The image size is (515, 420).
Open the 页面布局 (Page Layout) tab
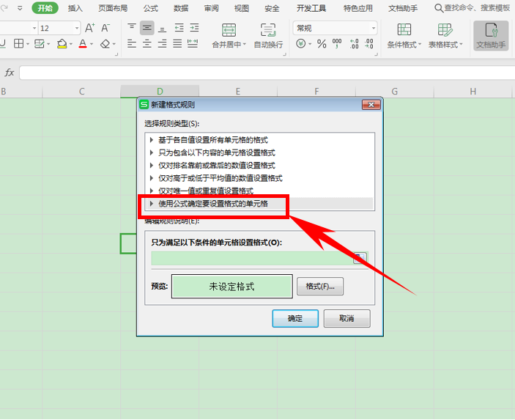[x=113, y=8]
